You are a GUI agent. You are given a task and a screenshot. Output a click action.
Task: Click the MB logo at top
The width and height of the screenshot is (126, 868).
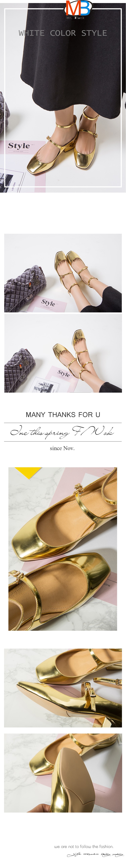[77, 9]
